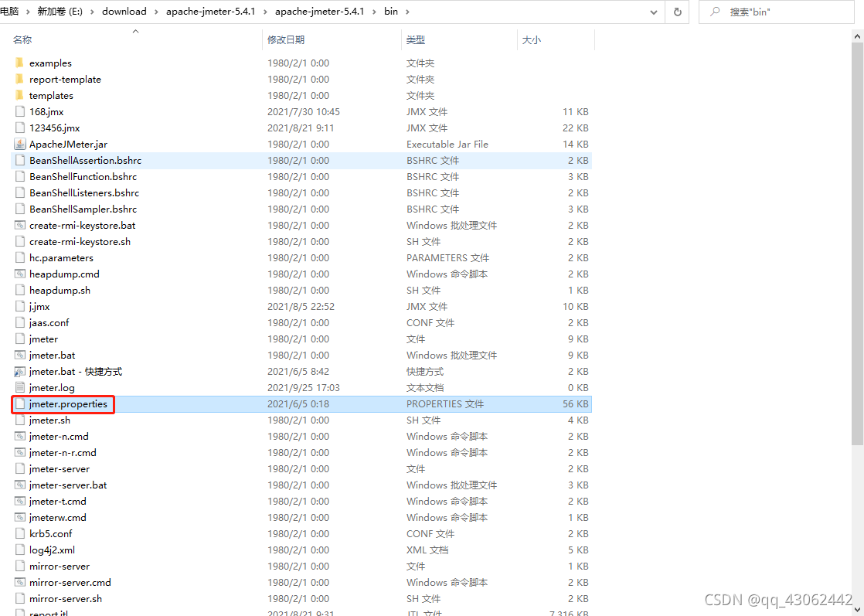Expand the chevron before 新加卷 (E:) breadcrumb

tap(28, 12)
